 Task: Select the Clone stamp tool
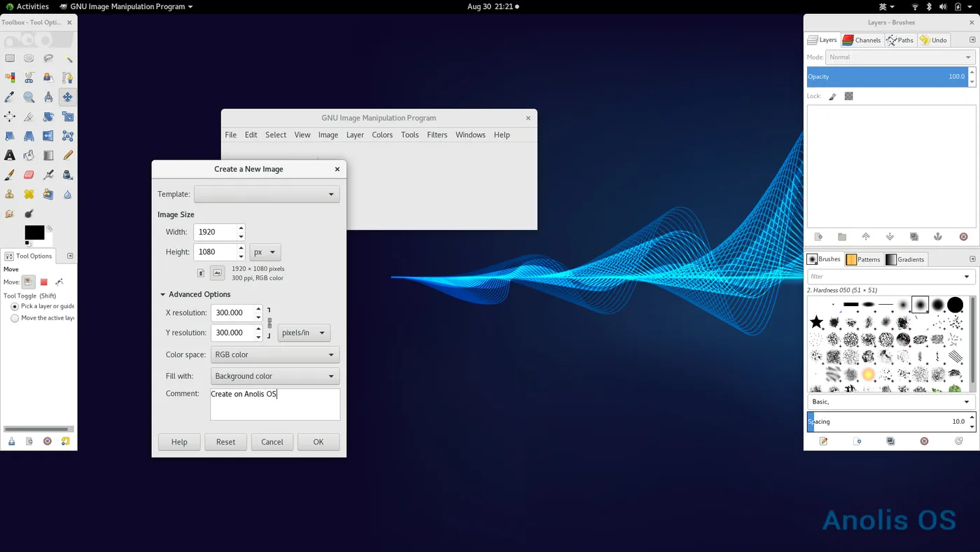pyautogui.click(x=10, y=194)
